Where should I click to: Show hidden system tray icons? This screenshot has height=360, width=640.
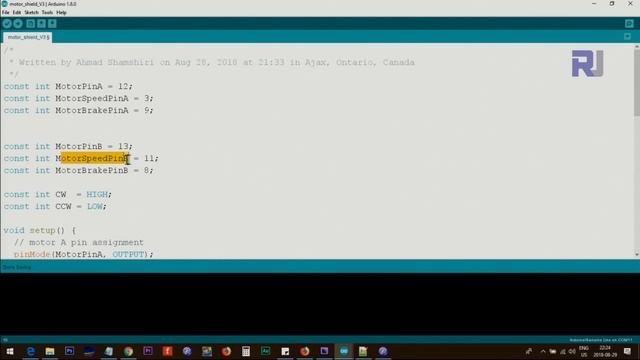tap(543, 351)
